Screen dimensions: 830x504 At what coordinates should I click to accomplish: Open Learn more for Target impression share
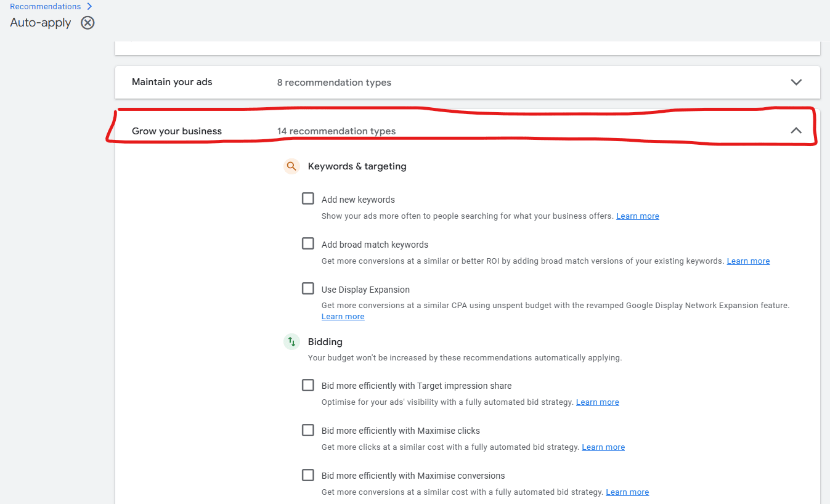coord(598,402)
